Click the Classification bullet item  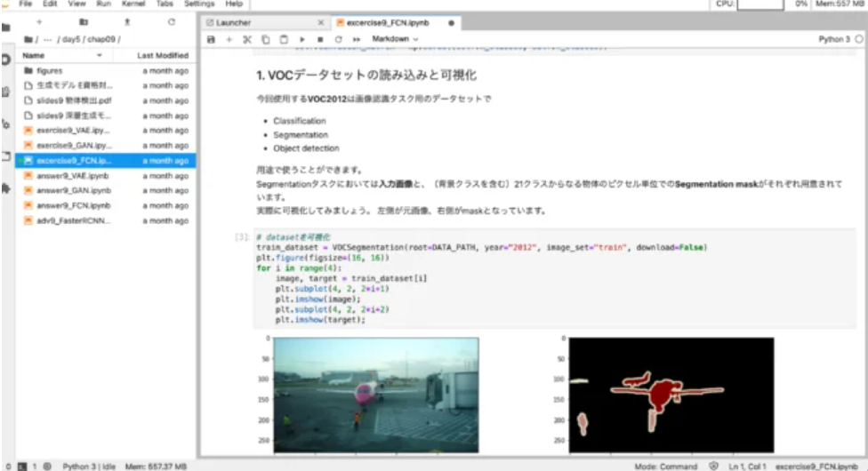(x=300, y=121)
